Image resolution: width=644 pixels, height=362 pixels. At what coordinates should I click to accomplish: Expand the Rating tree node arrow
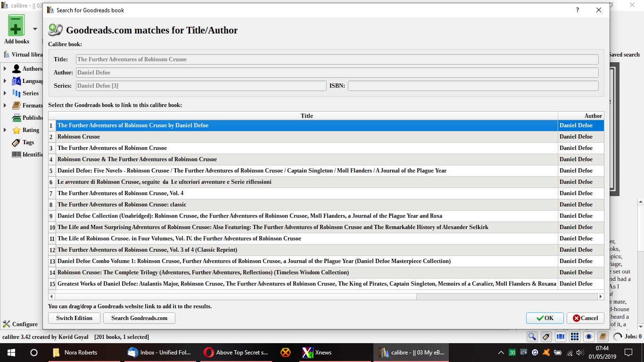click(x=5, y=130)
